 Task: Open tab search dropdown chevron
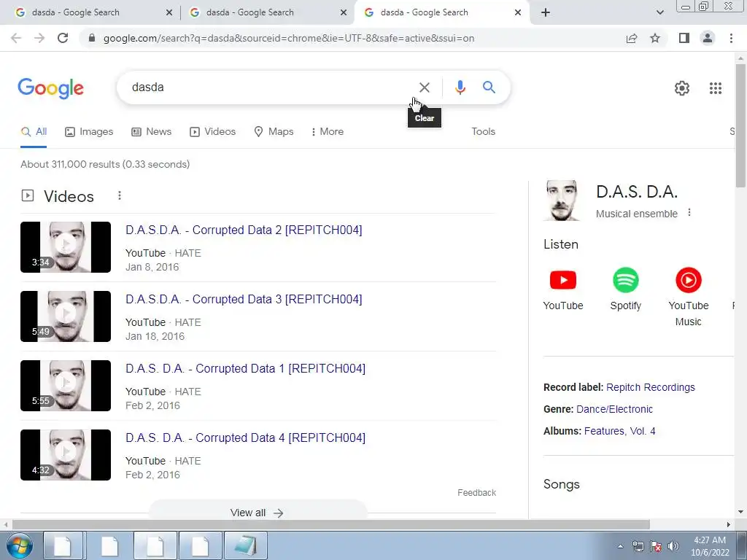click(x=659, y=12)
